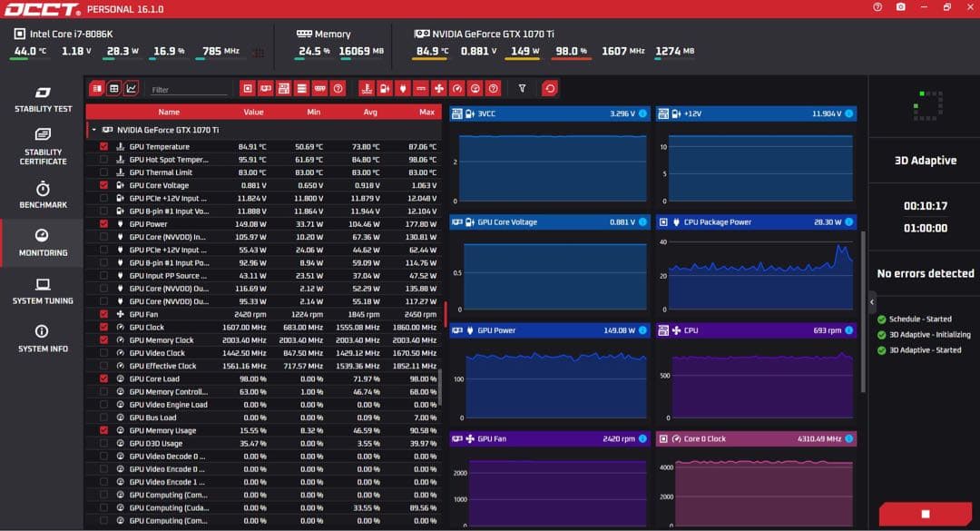The width and height of the screenshot is (980, 531).
Task: Check the GPU Hot Spot Temperature checkbox
Action: click(x=103, y=160)
